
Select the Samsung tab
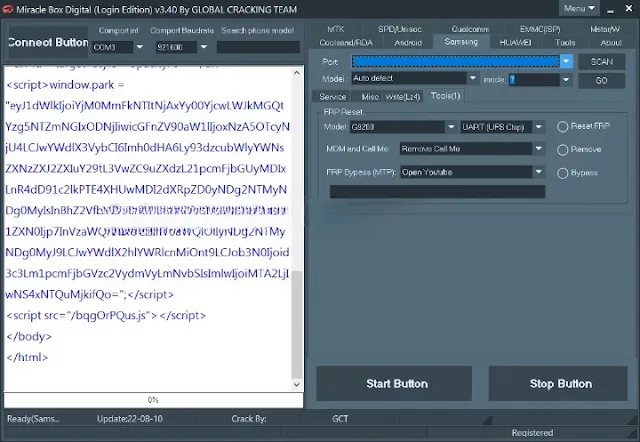coord(461,42)
